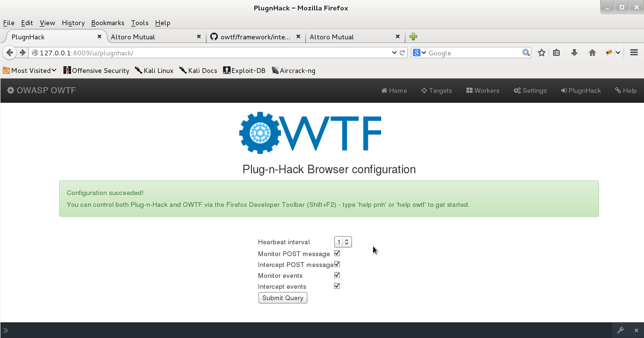Switch to the owtf/framework GitHub tab
Screen dimensions: 644x338
[x=256, y=36]
